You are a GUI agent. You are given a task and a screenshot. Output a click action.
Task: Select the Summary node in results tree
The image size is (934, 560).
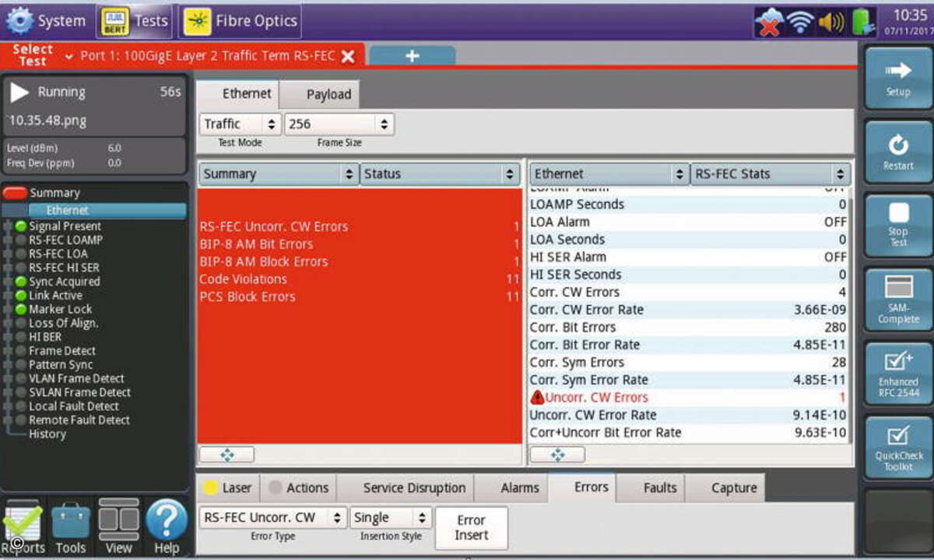[54, 193]
